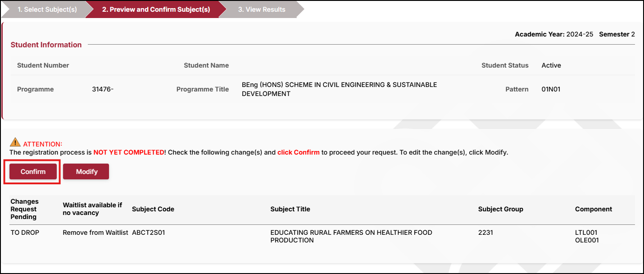644x274 pixels.
Task: Click the Subject Code column header
Action: coord(153,209)
